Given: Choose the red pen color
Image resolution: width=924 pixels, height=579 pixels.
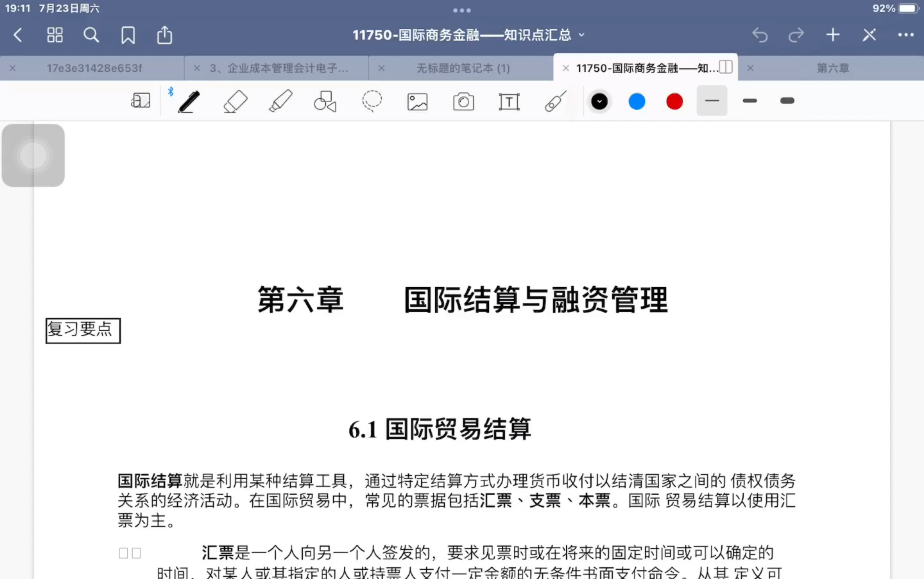Looking at the screenshot, I should tap(675, 101).
